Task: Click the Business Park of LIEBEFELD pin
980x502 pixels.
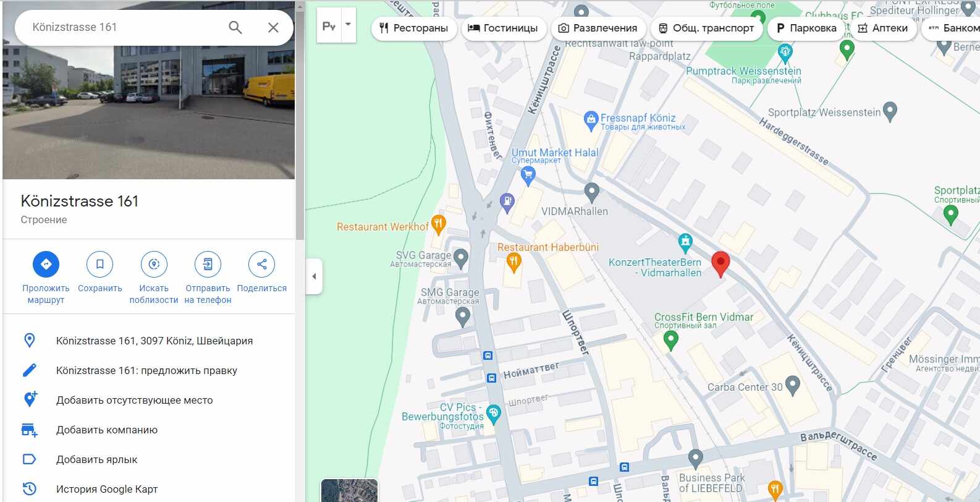Action: point(695,459)
